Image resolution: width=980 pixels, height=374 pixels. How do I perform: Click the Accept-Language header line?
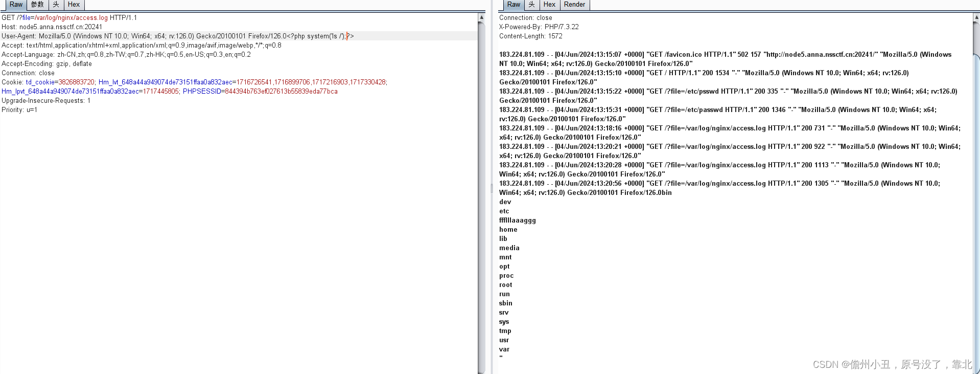126,54
